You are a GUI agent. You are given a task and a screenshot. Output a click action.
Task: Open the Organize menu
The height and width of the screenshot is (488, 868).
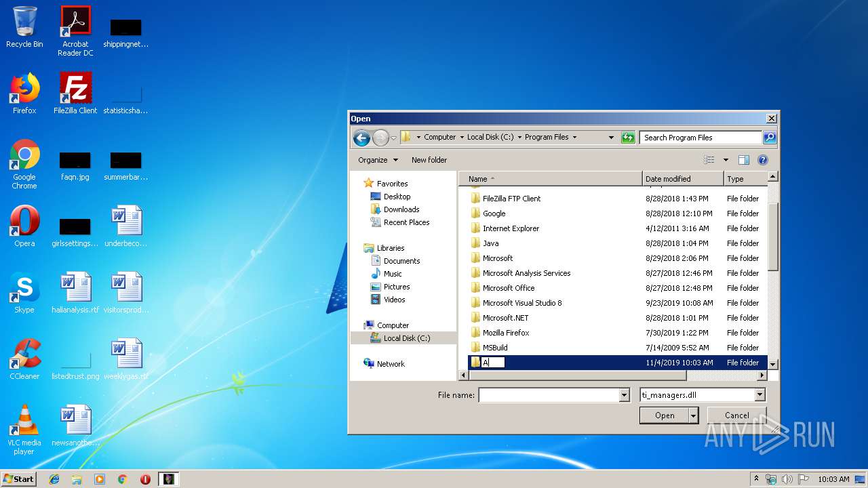[x=378, y=160]
